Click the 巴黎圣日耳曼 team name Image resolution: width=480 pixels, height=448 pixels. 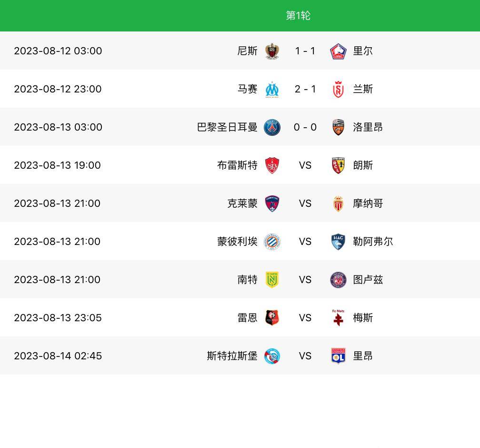point(227,127)
